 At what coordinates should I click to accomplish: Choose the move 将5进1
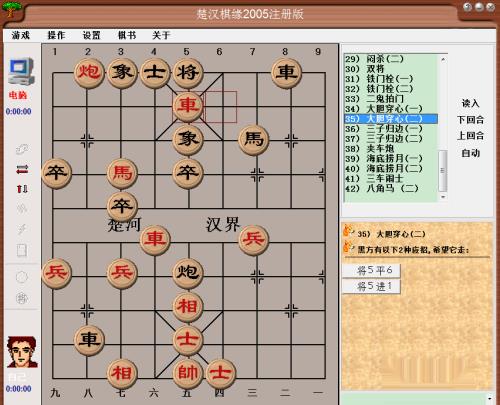[x=372, y=286]
